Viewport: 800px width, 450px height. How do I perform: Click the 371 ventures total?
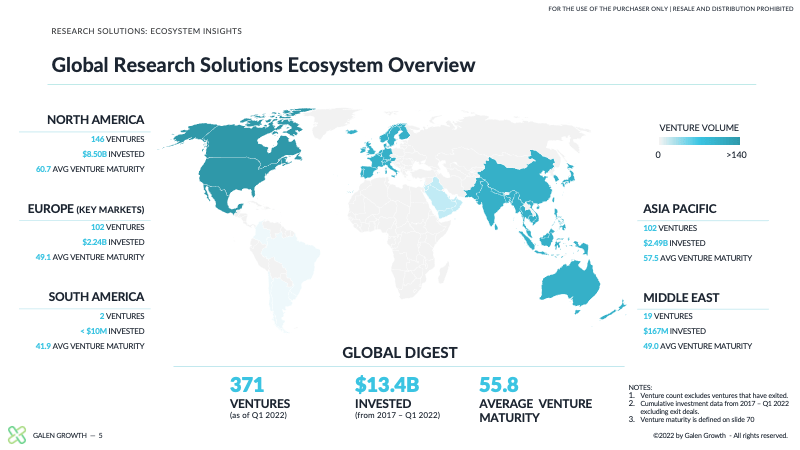pyautogui.click(x=247, y=385)
